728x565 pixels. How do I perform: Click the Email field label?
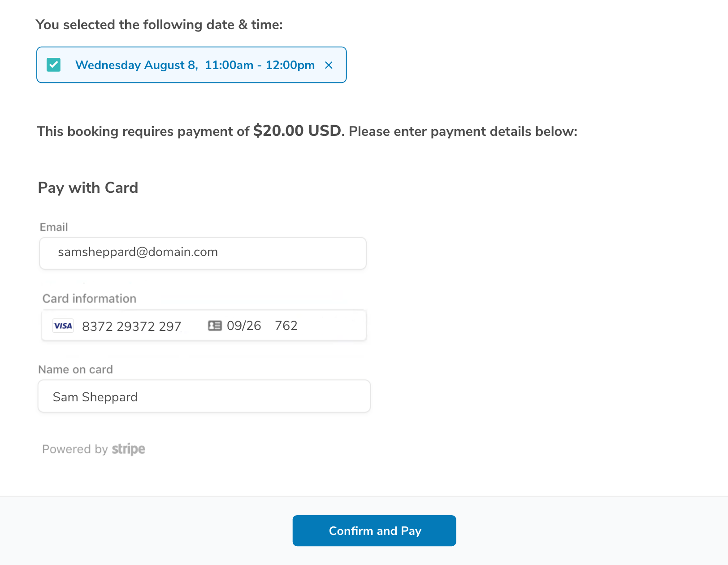point(54,227)
